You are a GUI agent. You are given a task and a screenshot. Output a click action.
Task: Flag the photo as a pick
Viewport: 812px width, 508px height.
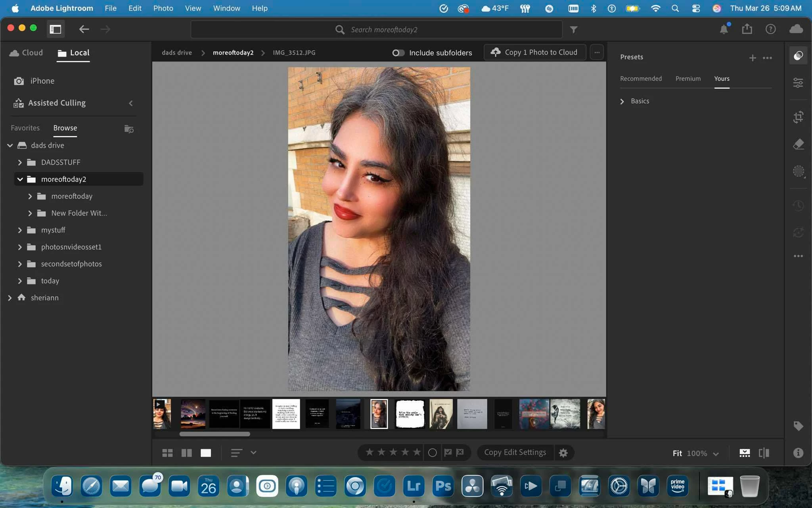[448, 452]
